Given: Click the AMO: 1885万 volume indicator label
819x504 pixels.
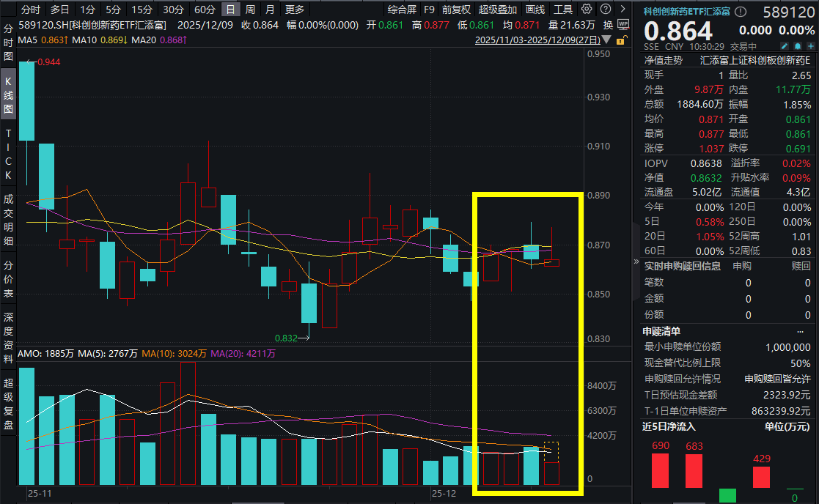Looking at the screenshot, I should pos(46,354).
